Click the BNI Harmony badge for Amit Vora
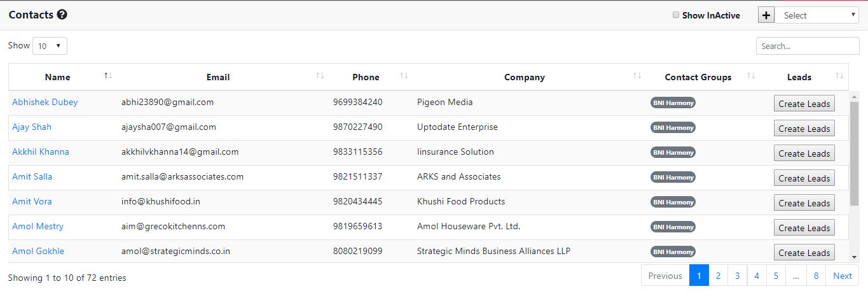This screenshot has height=291, width=868. [673, 202]
